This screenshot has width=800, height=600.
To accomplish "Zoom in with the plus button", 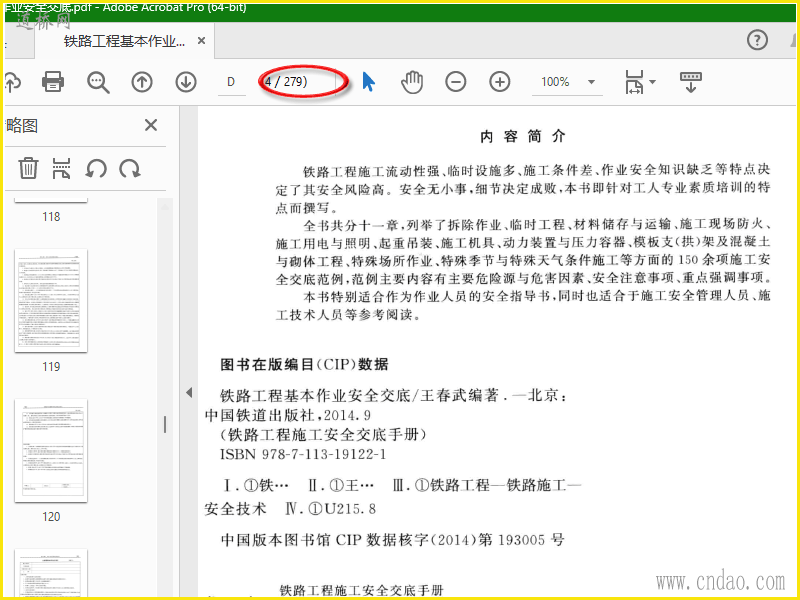I will point(499,82).
